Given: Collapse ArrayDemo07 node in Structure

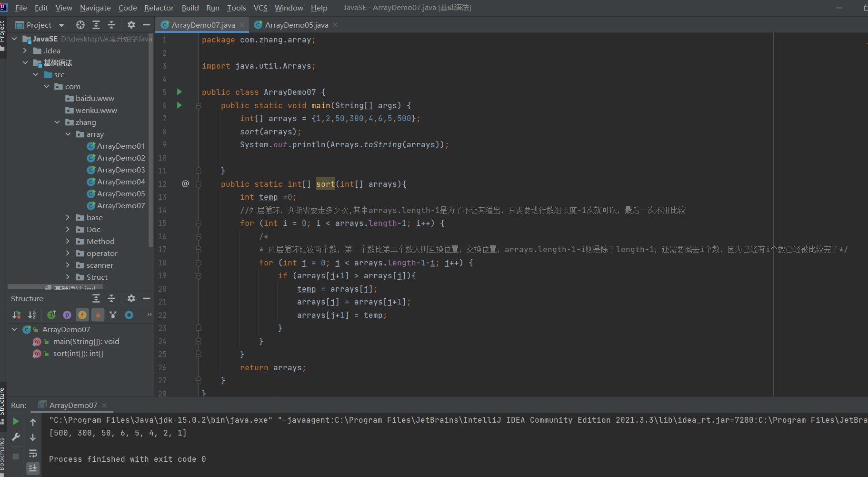Looking at the screenshot, I should click(x=14, y=329).
